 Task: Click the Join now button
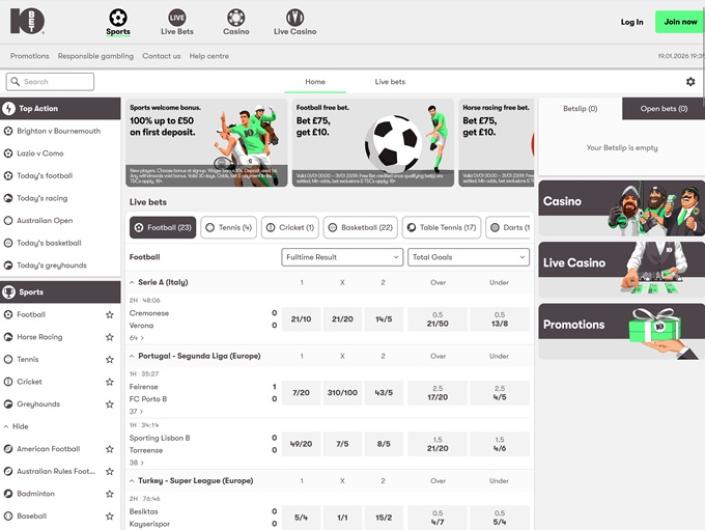click(x=680, y=22)
